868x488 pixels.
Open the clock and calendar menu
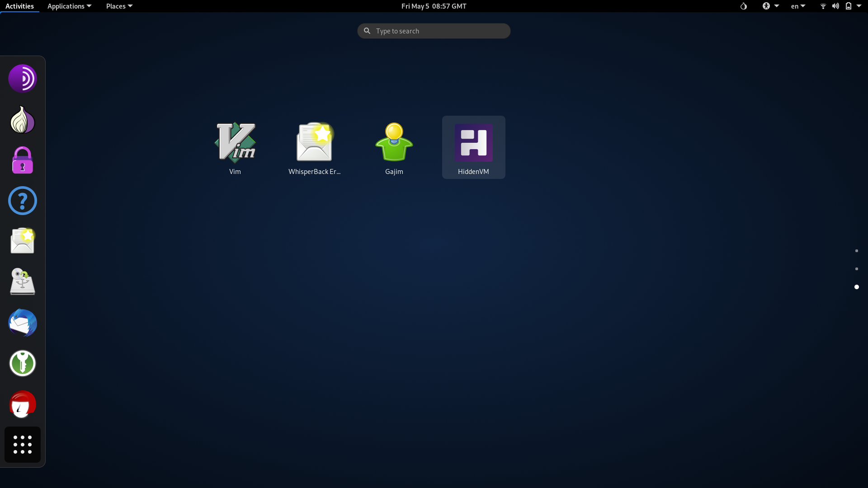[434, 6]
